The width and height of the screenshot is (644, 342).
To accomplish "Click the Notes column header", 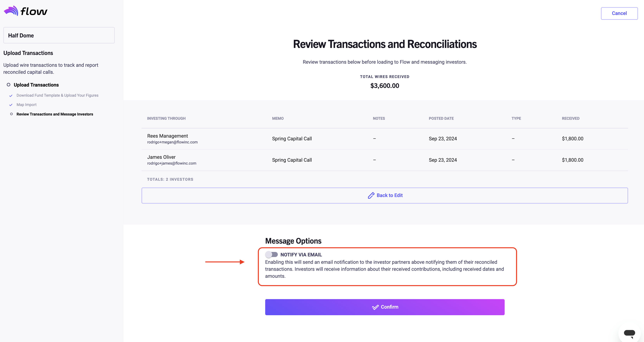I will (379, 118).
